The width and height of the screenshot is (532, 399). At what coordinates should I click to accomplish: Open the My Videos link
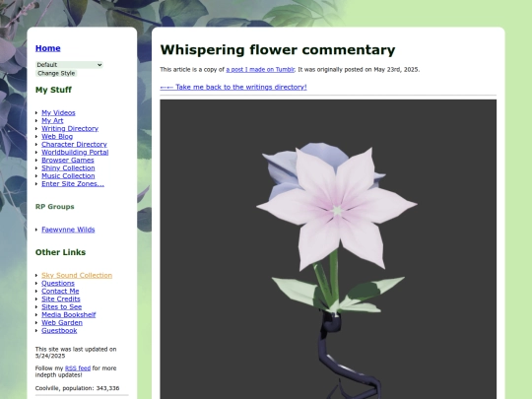coord(58,112)
